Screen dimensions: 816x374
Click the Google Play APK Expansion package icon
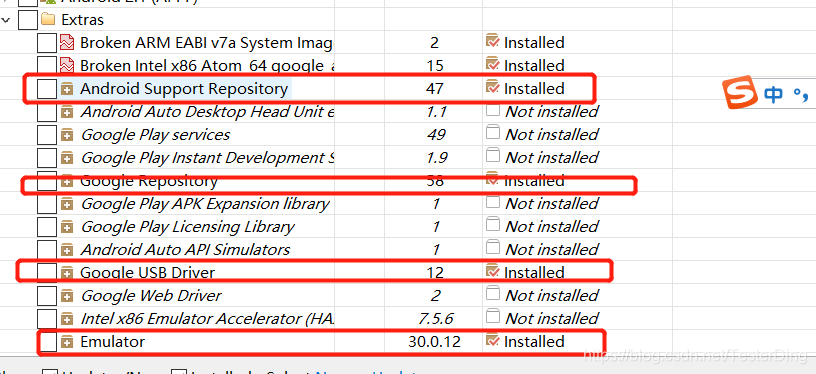tap(67, 204)
